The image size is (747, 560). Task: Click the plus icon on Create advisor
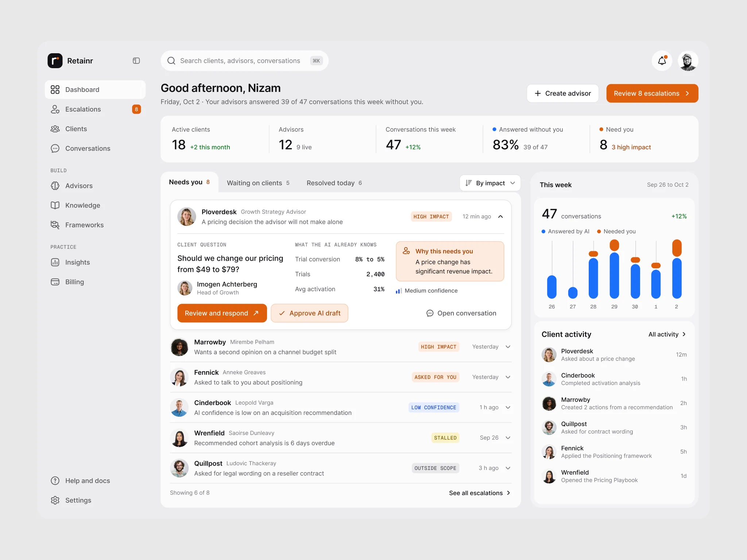click(x=538, y=93)
